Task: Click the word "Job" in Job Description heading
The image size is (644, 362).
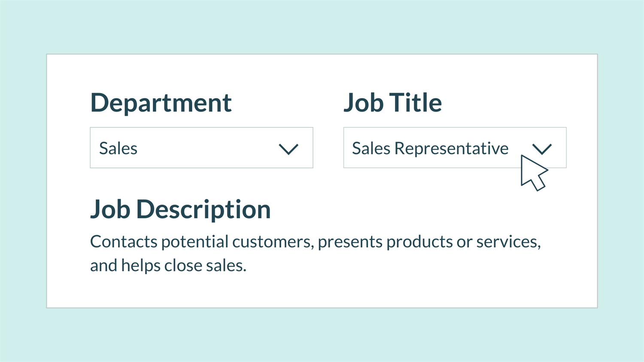Action: pos(110,209)
